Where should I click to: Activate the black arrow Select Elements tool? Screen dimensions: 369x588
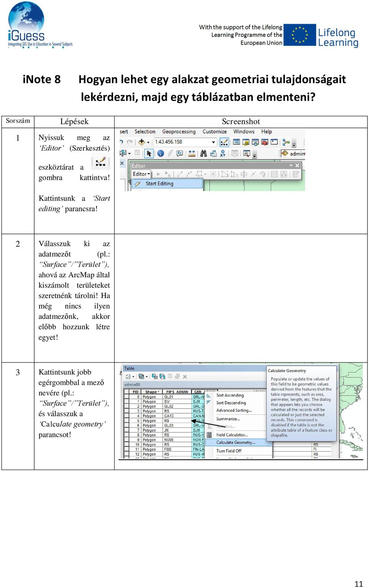[x=149, y=154]
